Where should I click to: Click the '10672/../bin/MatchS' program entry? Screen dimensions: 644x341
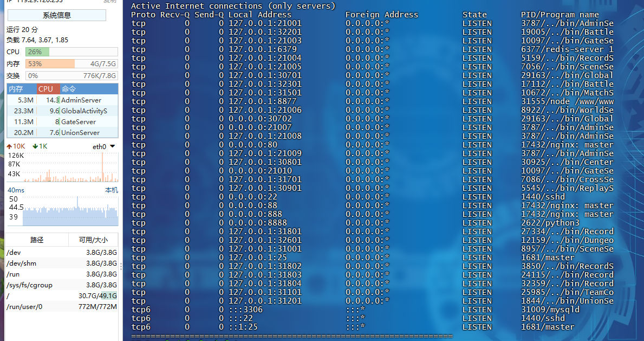(567, 93)
